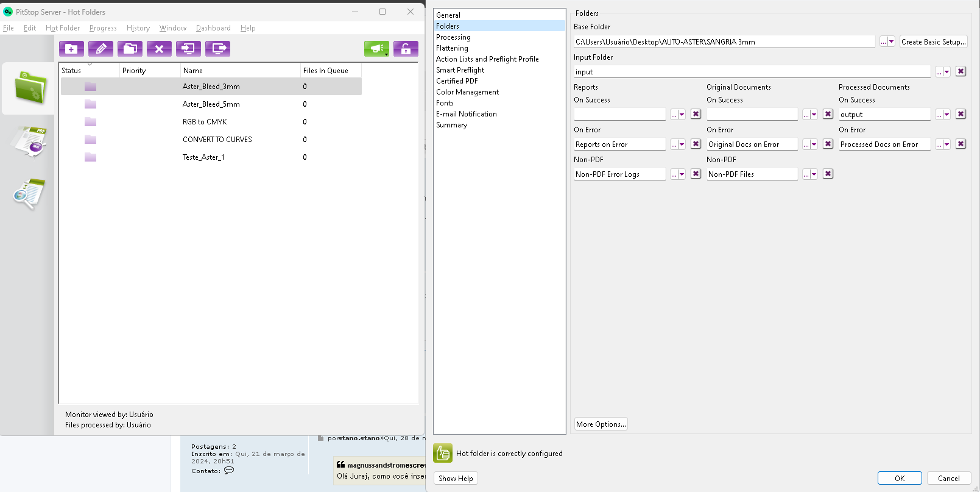This screenshot has width=980, height=492.
Task: Clear the Reports on Error folder
Action: click(696, 144)
